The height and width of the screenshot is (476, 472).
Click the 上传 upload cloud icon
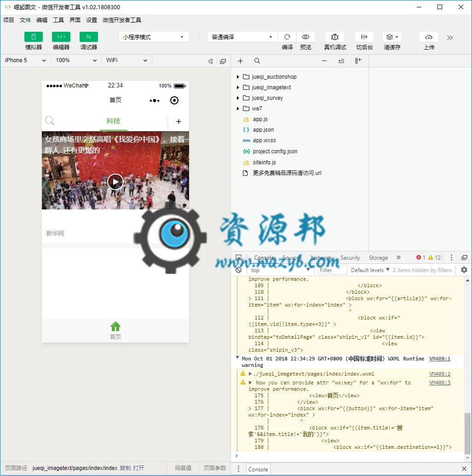pos(429,37)
